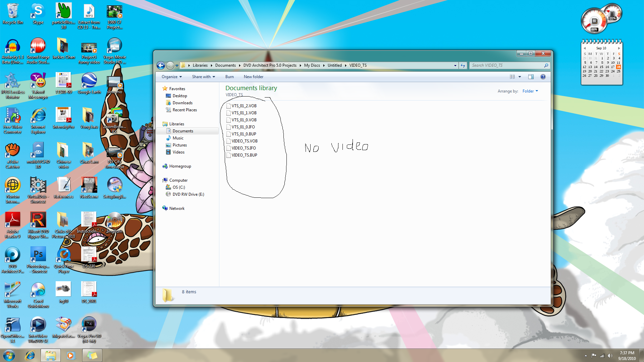Expand the Share with dropdown
This screenshot has width=644, height=362.
203,77
